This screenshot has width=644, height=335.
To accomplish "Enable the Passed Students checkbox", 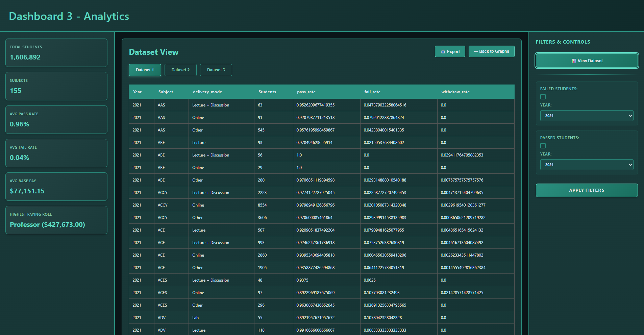I will click(543, 146).
